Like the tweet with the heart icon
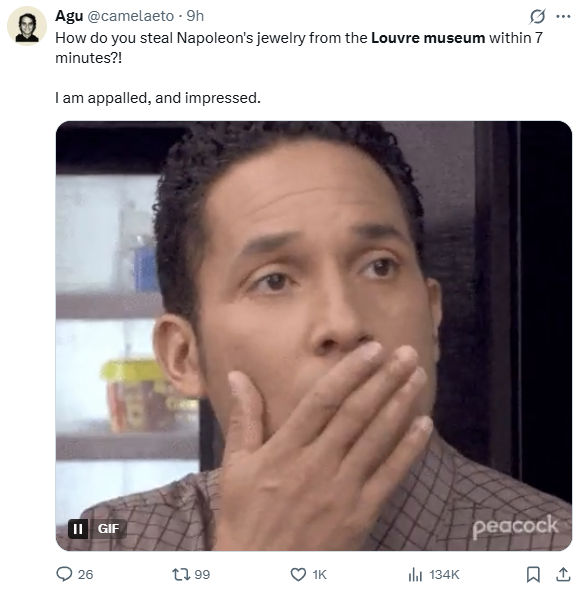This screenshot has height=591, width=583. (x=298, y=574)
